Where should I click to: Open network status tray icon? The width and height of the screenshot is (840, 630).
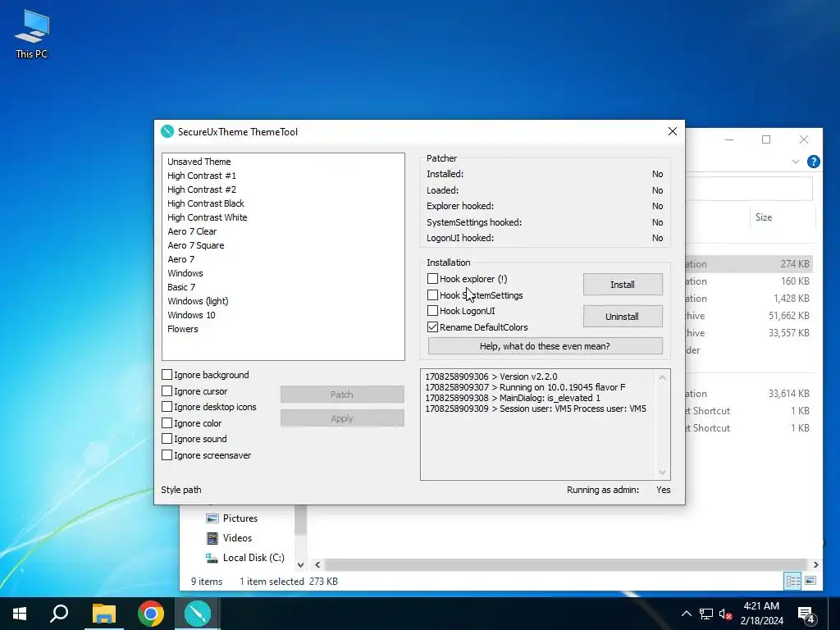706,614
